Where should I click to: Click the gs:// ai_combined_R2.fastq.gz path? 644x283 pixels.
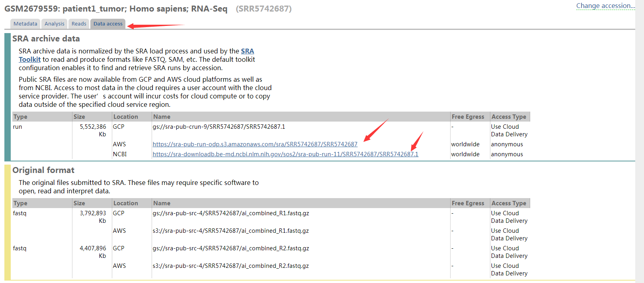click(231, 248)
